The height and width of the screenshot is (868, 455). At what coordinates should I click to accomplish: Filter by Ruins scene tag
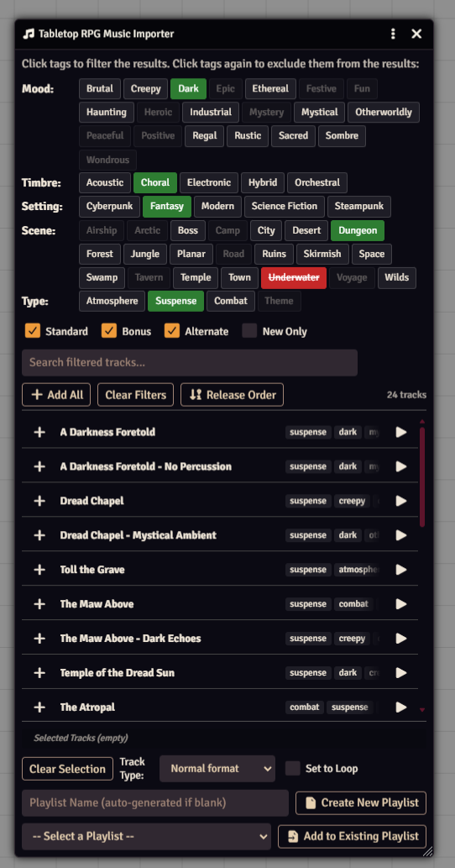[x=275, y=254]
